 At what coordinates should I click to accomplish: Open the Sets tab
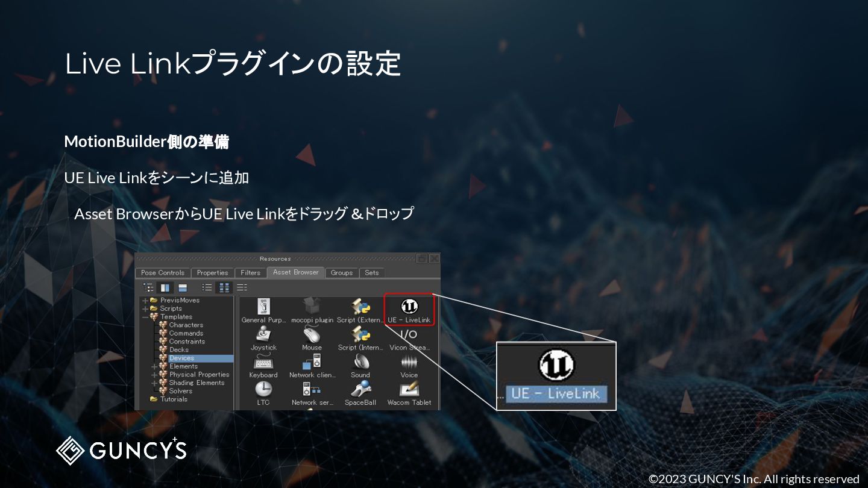coord(372,273)
